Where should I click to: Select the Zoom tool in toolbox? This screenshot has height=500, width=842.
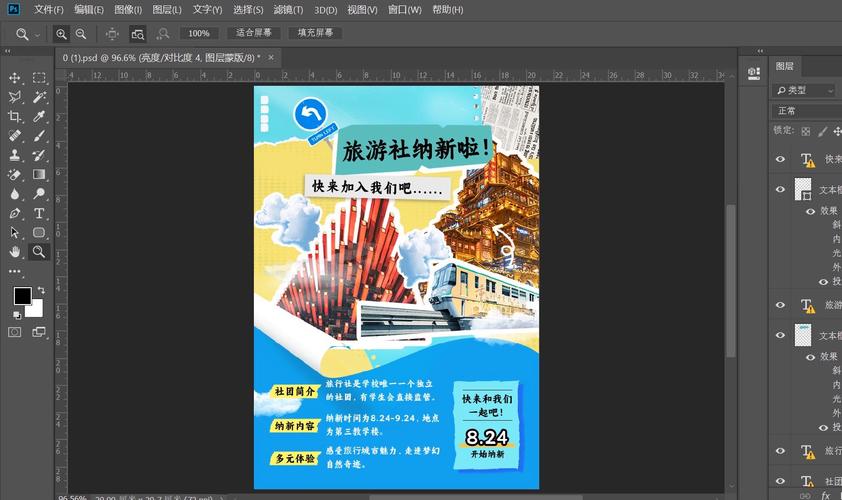point(39,251)
